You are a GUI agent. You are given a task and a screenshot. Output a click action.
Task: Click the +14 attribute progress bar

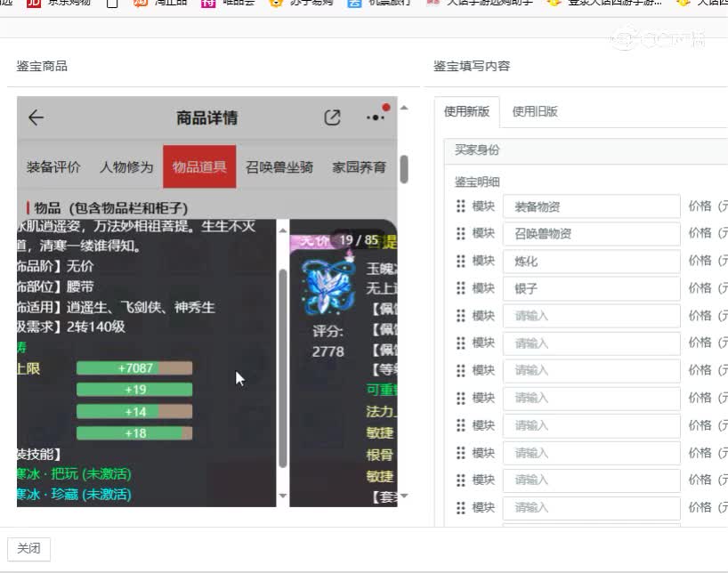click(x=134, y=411)
